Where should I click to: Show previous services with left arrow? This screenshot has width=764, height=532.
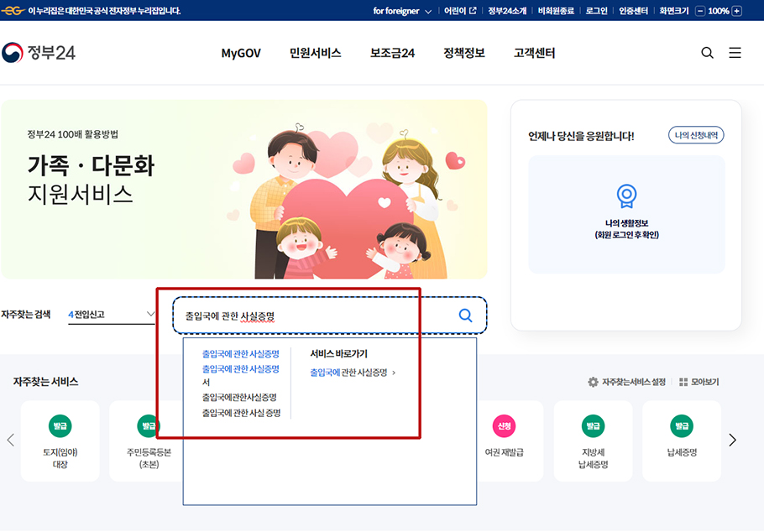click(10, 440)
